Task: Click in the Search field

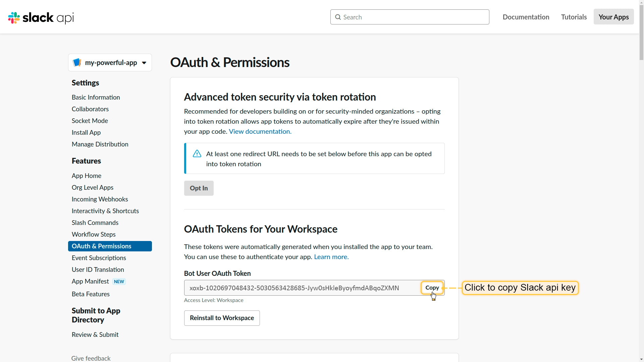Action: click(x=413, y=17)
